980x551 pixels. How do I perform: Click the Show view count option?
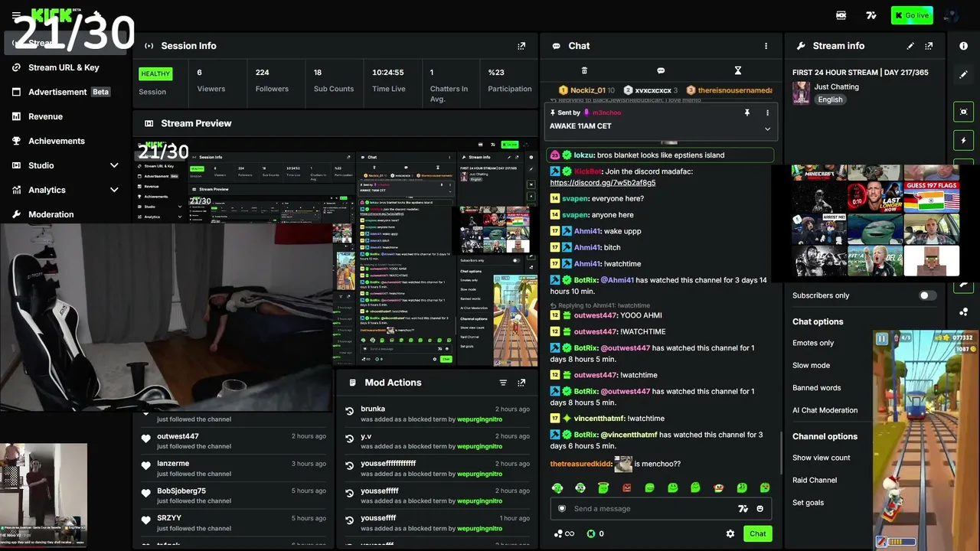pos(821,458)
